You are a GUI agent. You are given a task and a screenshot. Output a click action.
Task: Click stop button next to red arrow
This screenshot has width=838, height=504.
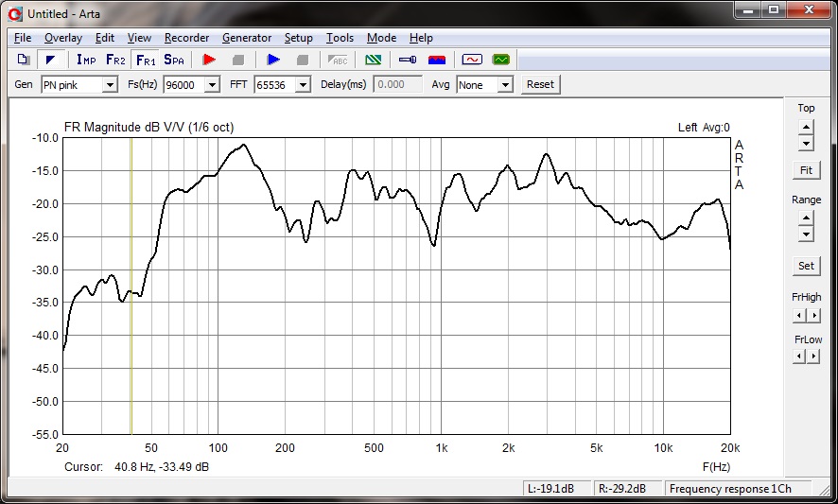[x=238, y=60]
